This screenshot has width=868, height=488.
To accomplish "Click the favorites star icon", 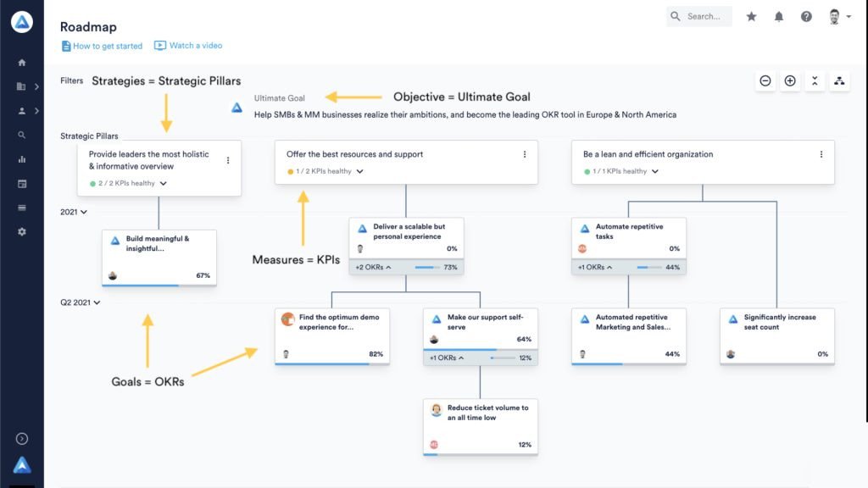I will click(x=751, y=17).
